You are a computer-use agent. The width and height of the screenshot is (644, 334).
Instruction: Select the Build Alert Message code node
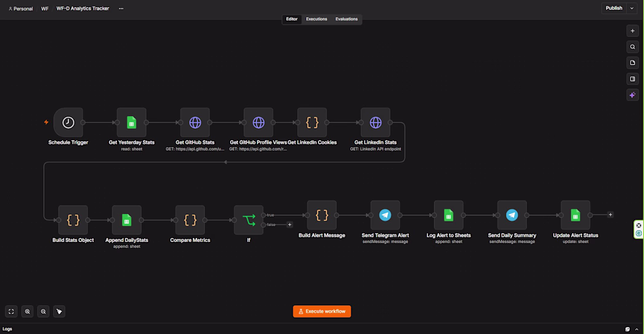pyautogui.click(x=321, y=215)
